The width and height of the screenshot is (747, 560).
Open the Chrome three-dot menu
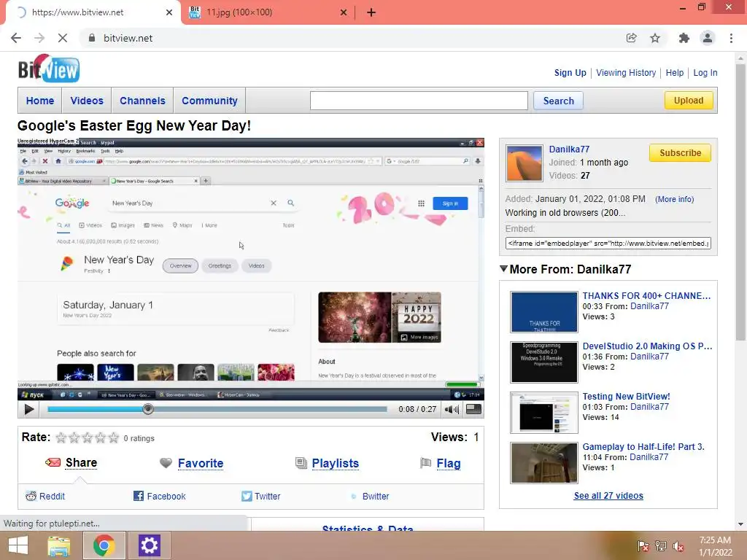pyautogui.click(x=731, y=38)
